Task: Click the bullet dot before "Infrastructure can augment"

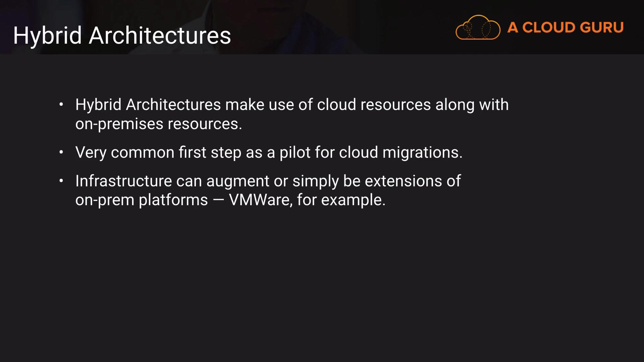Action: click(61, 181)
